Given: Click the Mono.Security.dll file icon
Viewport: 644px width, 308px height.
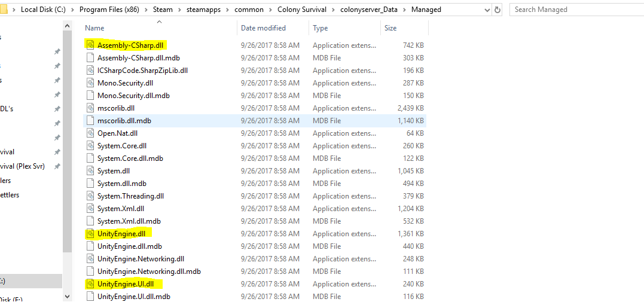Looking at the screenshot, I should point(90,83).
